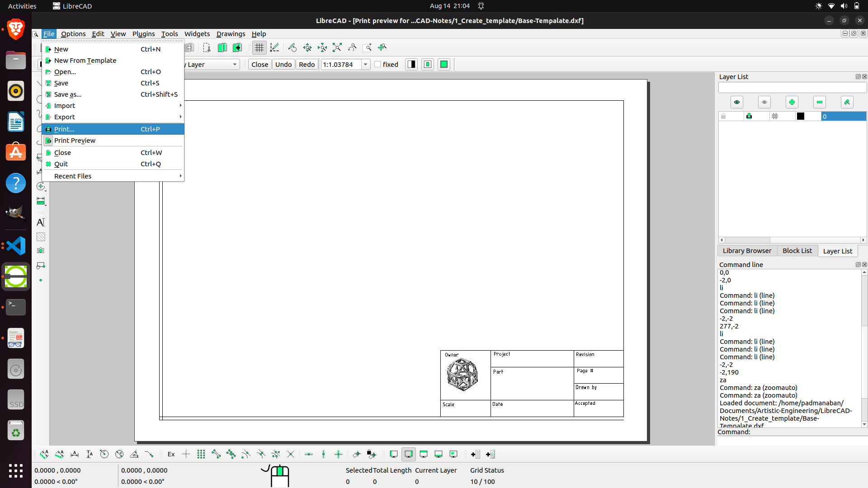This screenshot has height=488, width=868.
Task: Switch to the Library Browser tab
Action: click(x=747, y=251)
